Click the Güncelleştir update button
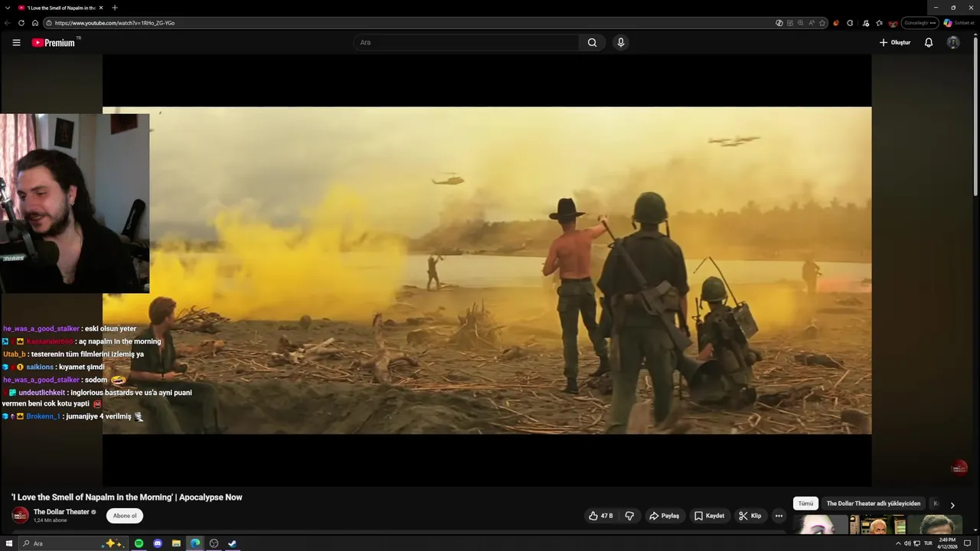 point(920,23)
